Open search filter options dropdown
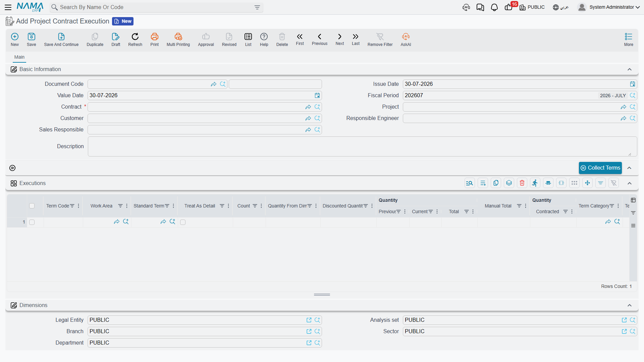This screenshot has width=644, height=362. [257, 7]
